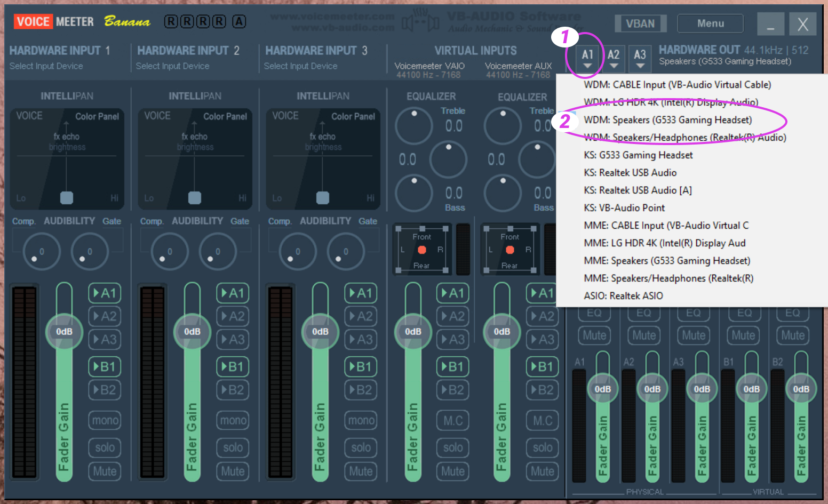Open the A1 hardware output dropdown

(x=587, y=59)
